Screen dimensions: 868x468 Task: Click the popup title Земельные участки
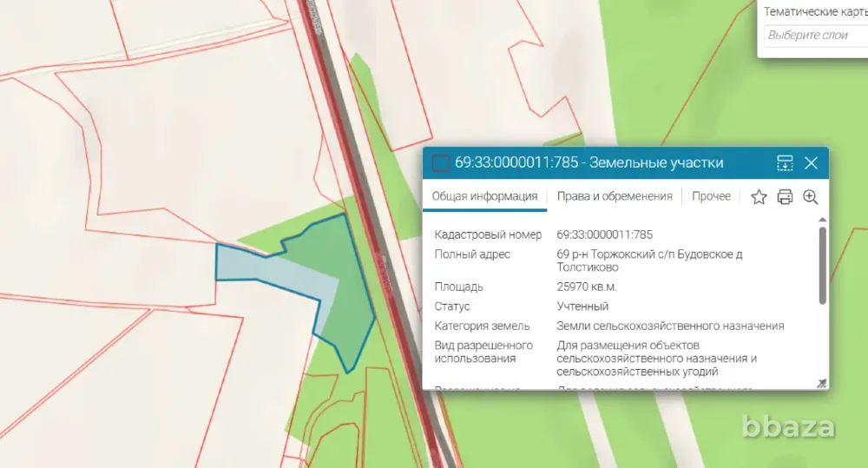coord(656,163)
